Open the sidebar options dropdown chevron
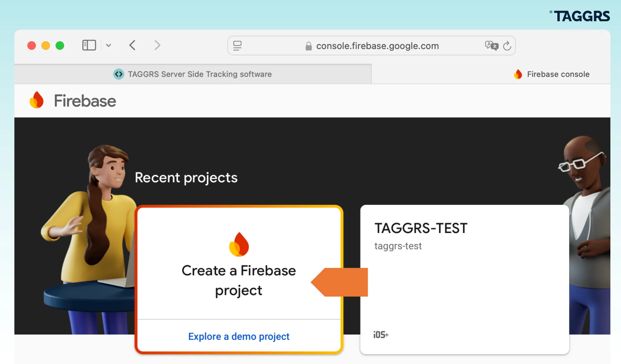This screenshot has width=621, height=364. [108, 45]
